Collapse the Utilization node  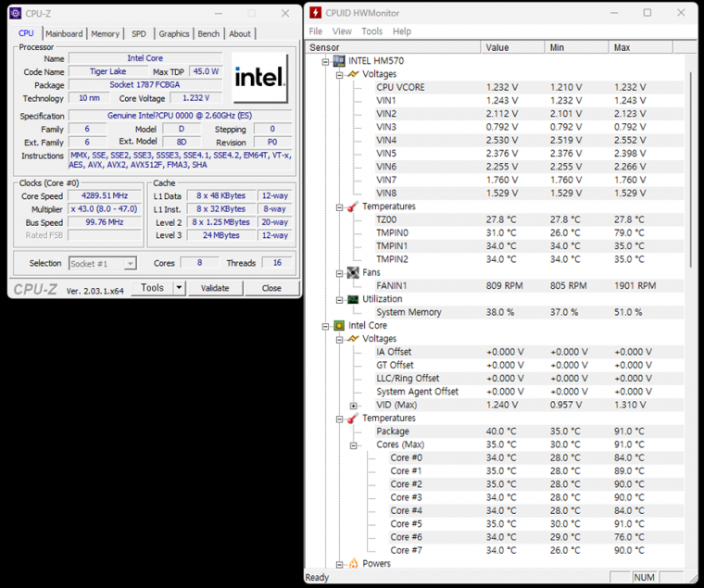click(x=339, y=300)
